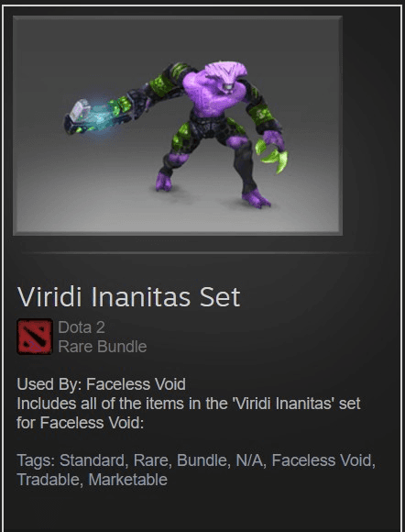Click the red Dota 2 game icon
This screenshot has width=405, height=532.
(35, 337)
